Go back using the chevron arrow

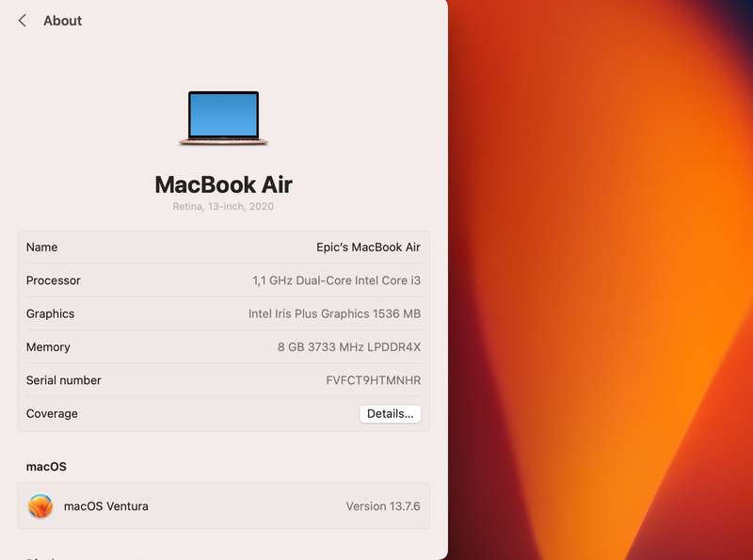[x=22, y=21]
